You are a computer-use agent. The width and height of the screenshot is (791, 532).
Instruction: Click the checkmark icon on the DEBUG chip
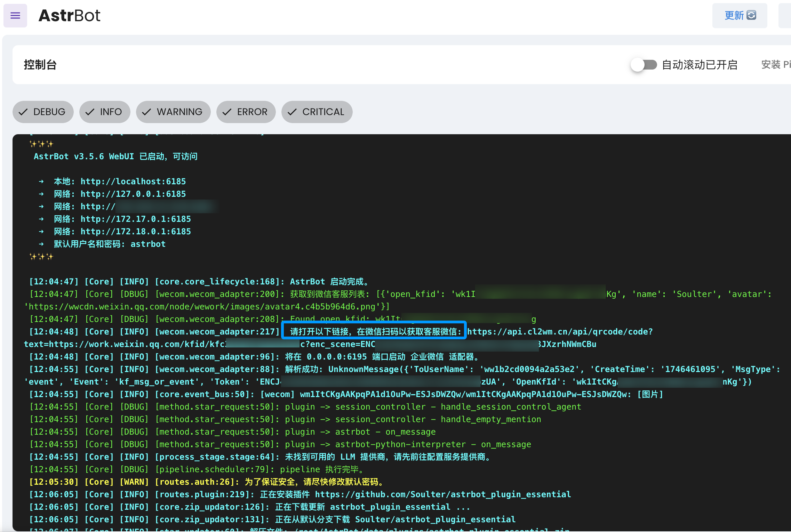[23, 112]
